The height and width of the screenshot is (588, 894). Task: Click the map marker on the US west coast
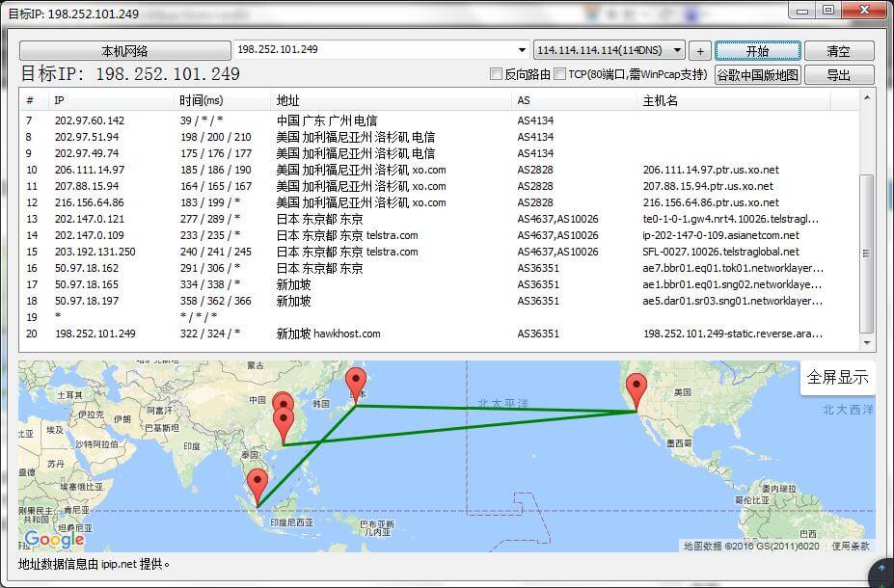coord(635,389)
